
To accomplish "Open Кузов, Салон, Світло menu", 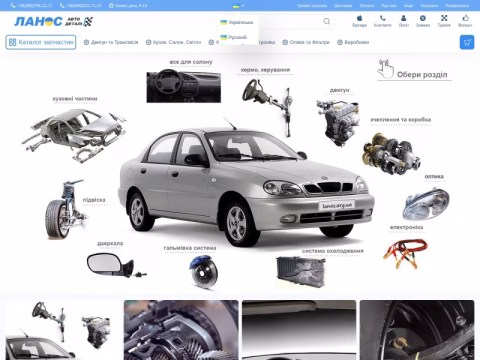I will [x=173, y=42].
